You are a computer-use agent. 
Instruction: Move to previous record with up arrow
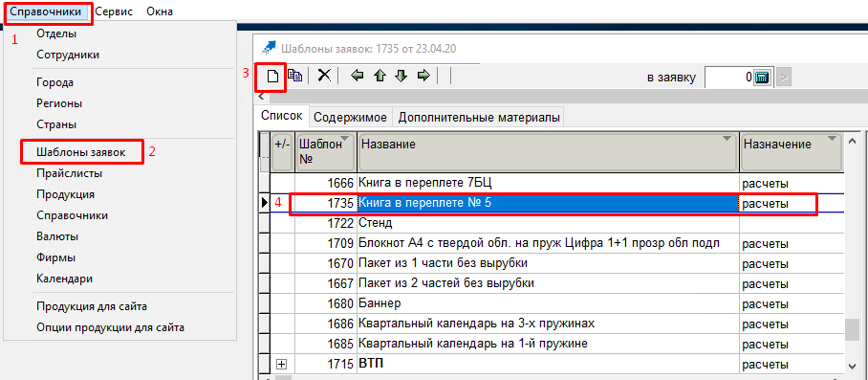coord(380,77)
